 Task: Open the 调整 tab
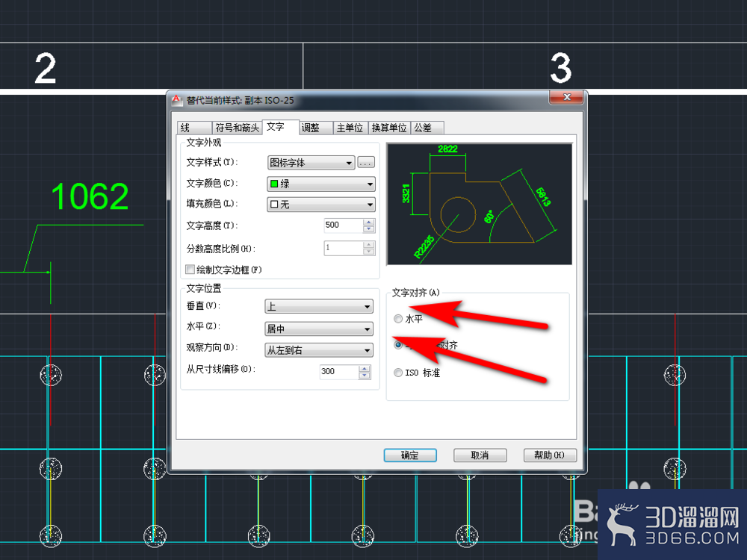click(316, 128)
